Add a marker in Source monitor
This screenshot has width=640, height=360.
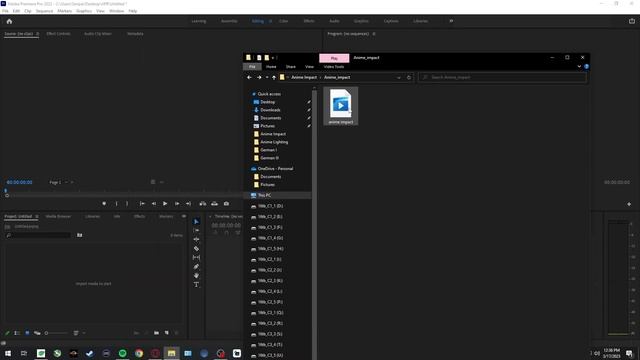[104, 204]
